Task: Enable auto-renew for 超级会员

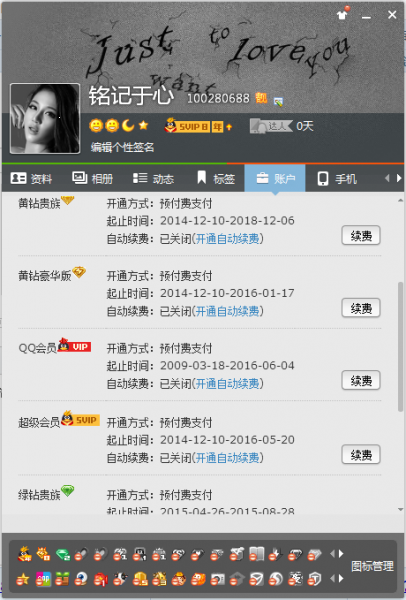Action: tap(227, 458)
